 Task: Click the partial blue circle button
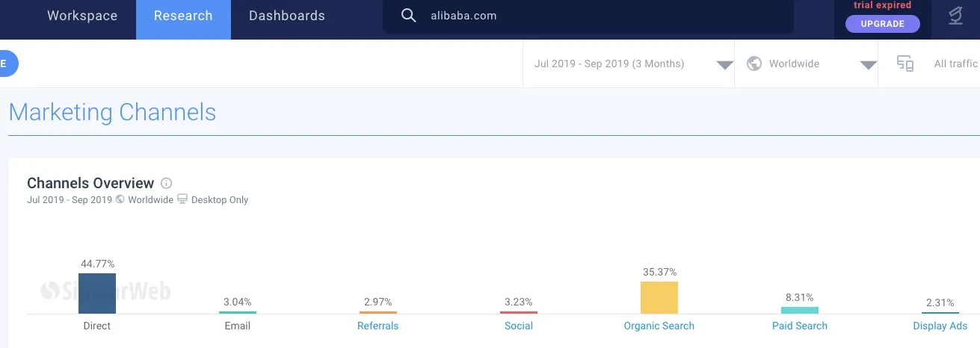6,63
